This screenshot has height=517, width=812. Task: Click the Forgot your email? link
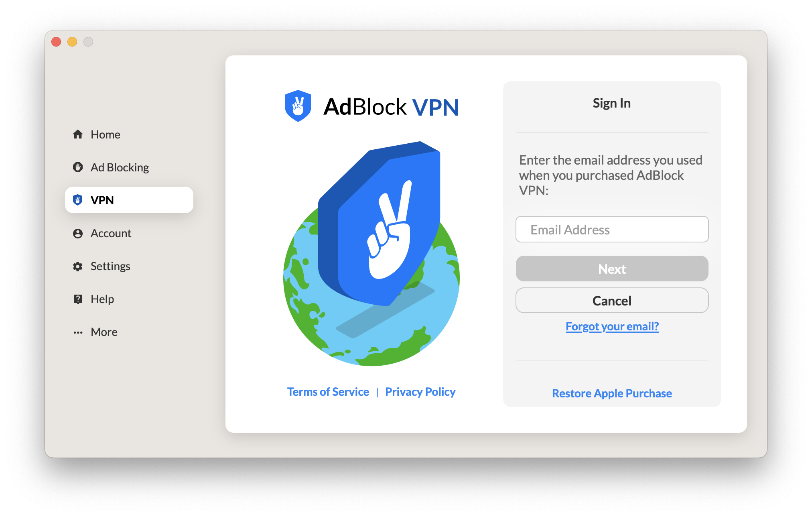611,326
